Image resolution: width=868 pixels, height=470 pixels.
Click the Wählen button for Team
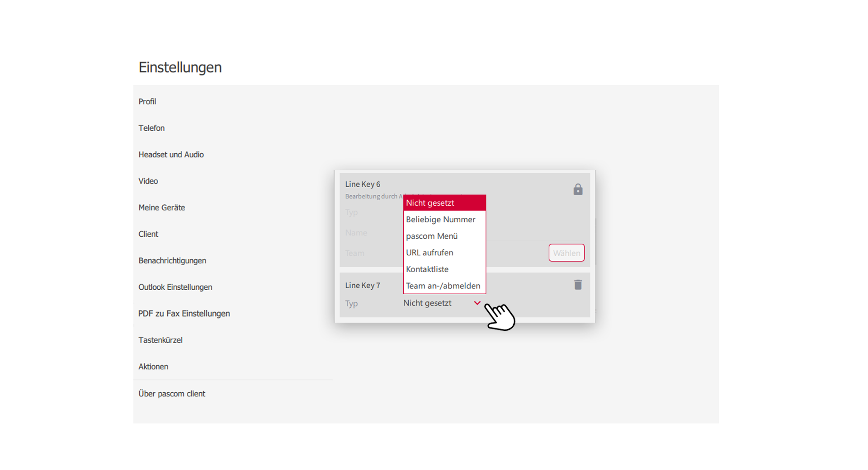pos(566,253)
